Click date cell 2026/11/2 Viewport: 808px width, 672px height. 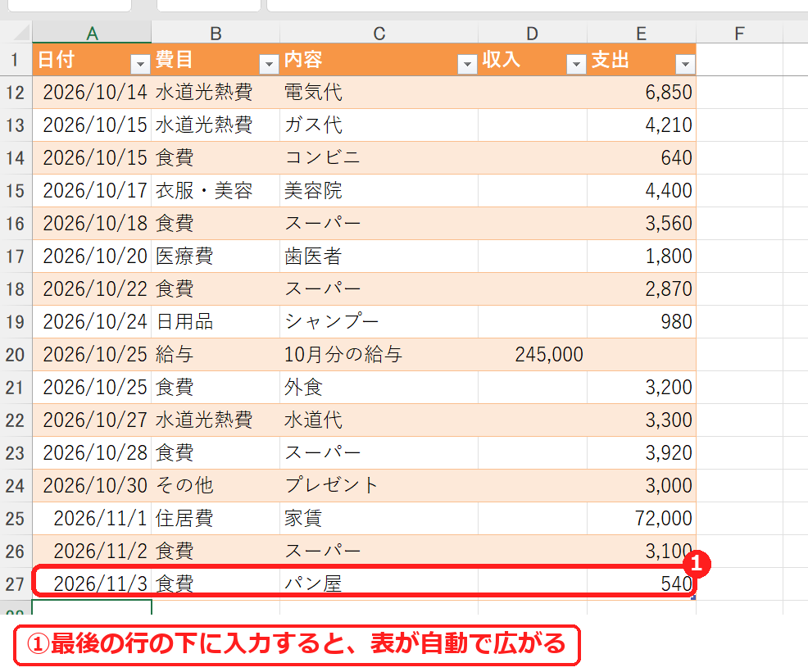pyautogui.click(x=92, y=552)
